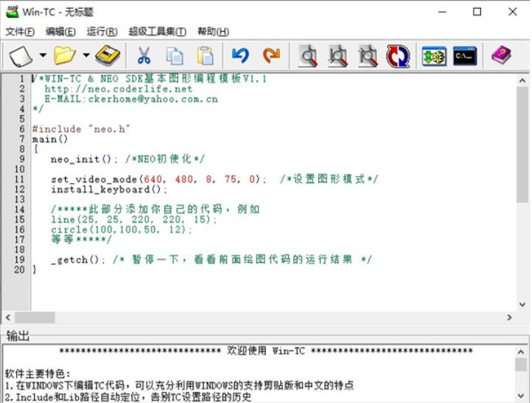The image size is (532, 403).
Task: Click the Win-TC application icon in title bar
Action: pos(13,12)
